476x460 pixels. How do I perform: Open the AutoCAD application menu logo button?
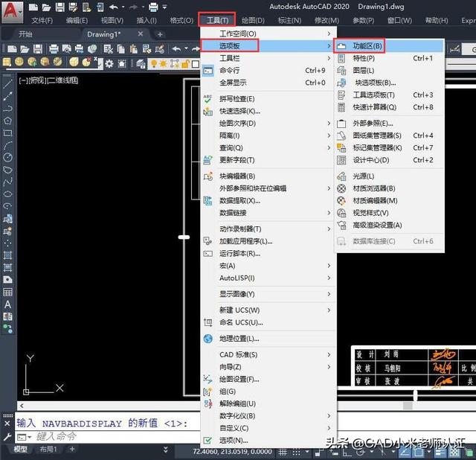(x=12, y=12)
